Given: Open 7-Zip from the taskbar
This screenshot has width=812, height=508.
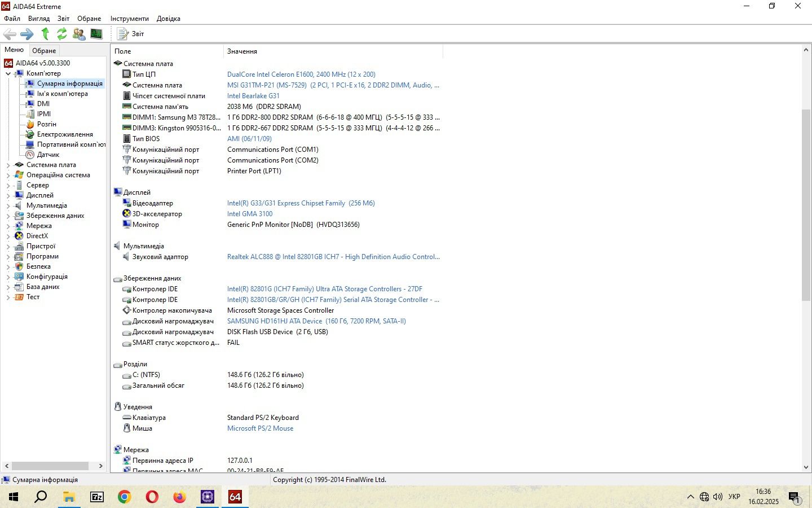Looking at the screenshot, I should [97, 497].
